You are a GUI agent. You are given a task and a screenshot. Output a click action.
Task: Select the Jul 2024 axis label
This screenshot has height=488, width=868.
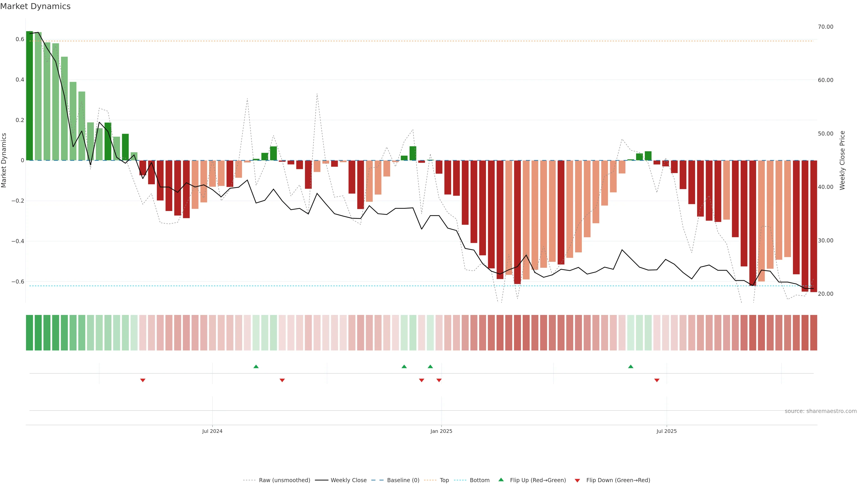click(x=212, y=431)
